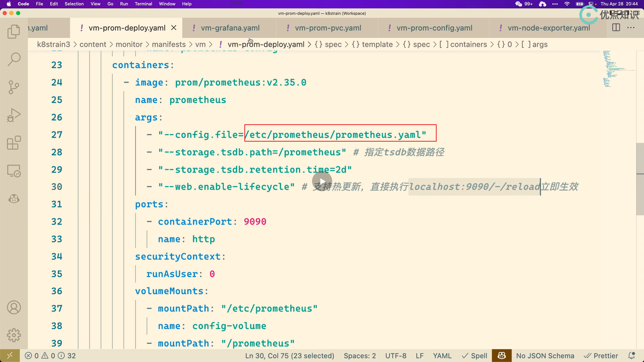Click the Spaces: 2 indentation setting

pos(360,356)
